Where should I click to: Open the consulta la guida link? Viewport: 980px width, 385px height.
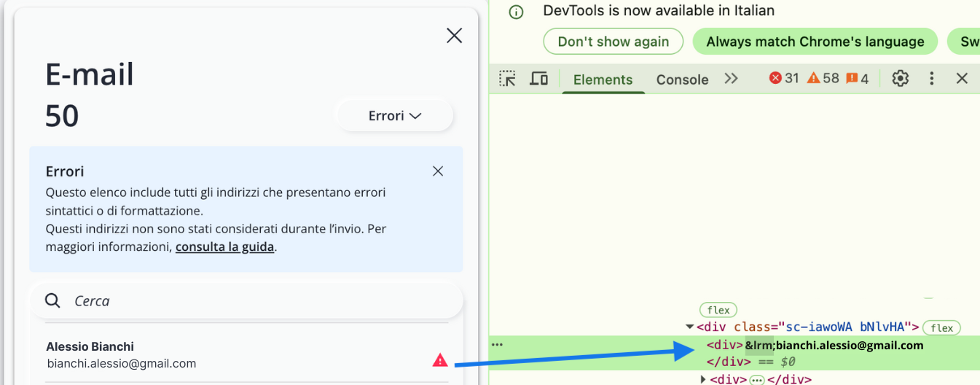(x=224, y=246)
